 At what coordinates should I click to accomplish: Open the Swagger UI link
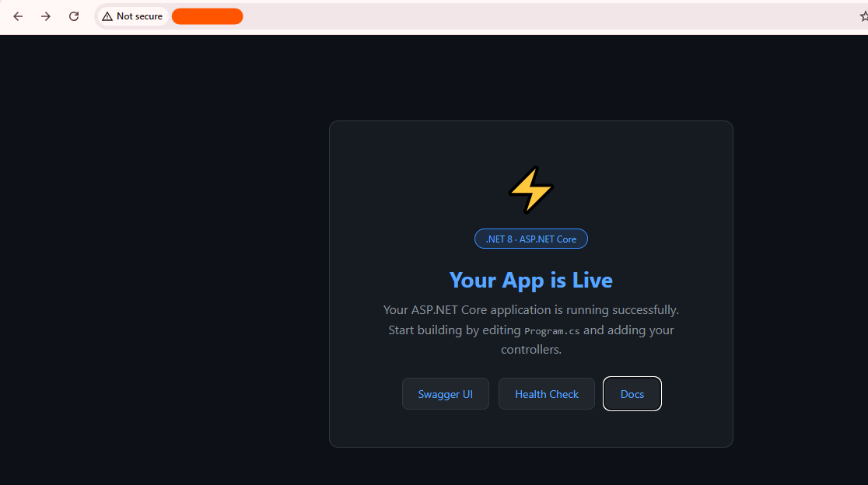coord(446,394)
